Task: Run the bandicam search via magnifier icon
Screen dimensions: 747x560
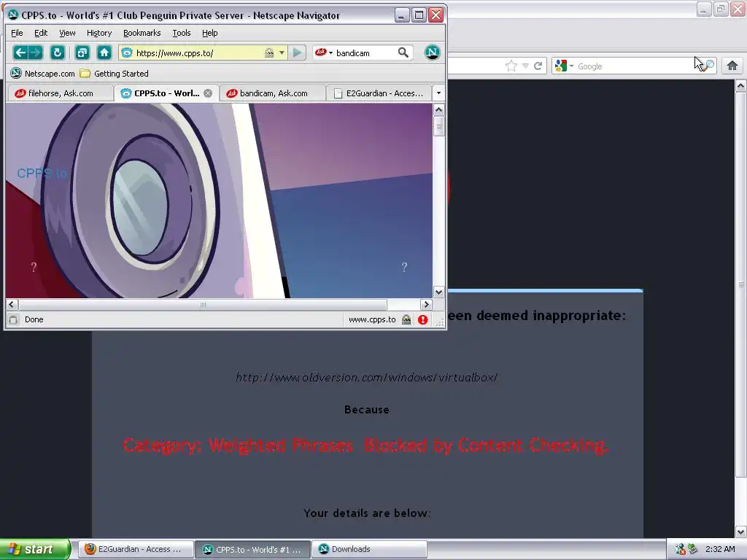Action: [x=403, y=52]
